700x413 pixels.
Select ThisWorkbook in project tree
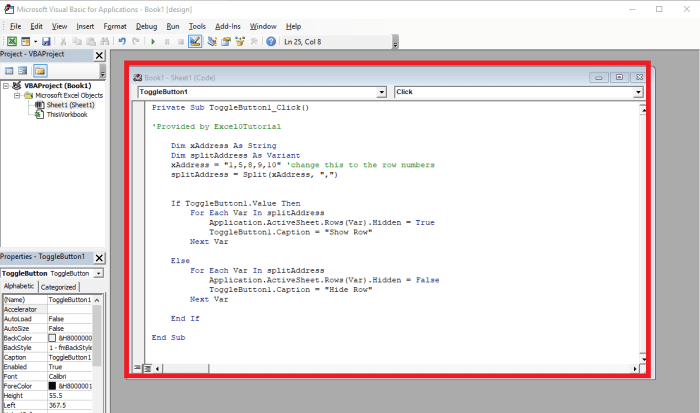66,115
